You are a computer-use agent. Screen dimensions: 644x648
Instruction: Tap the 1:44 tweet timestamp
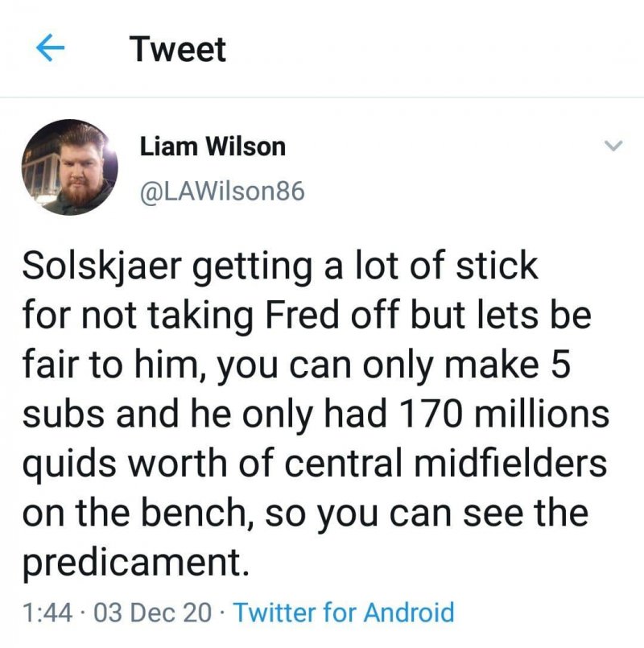pos(50,613)
